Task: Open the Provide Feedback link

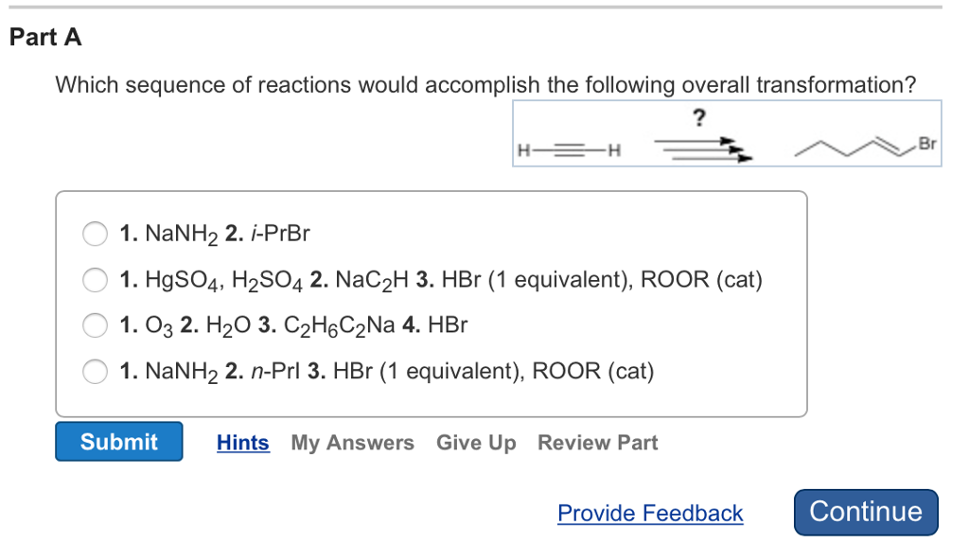Action: click(650, 513)
